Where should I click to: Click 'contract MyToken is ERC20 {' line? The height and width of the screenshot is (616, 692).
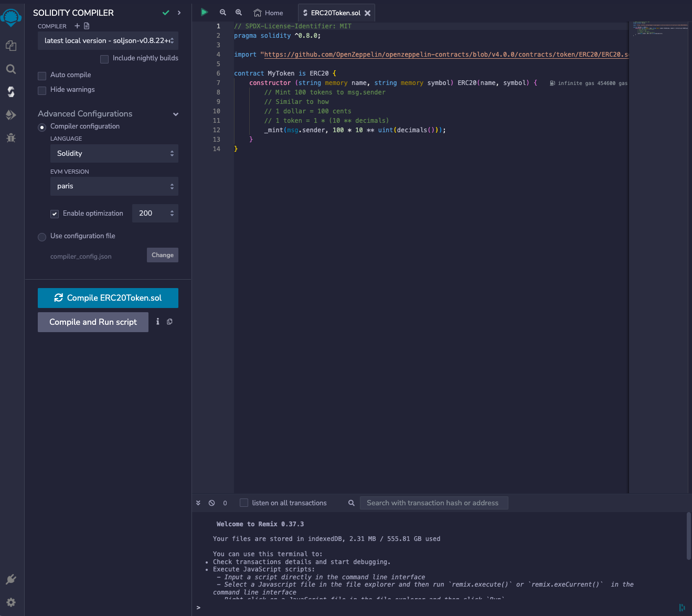coord(285,73)
